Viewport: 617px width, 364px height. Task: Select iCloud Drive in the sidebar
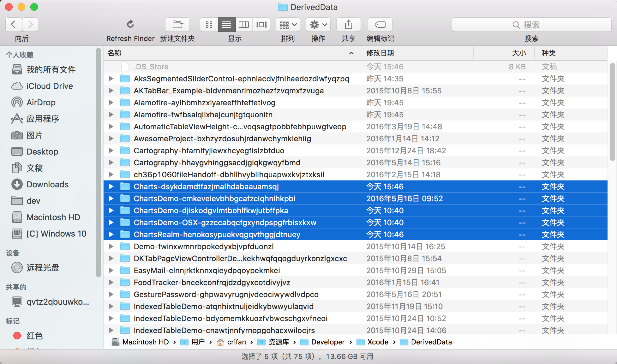50,86
